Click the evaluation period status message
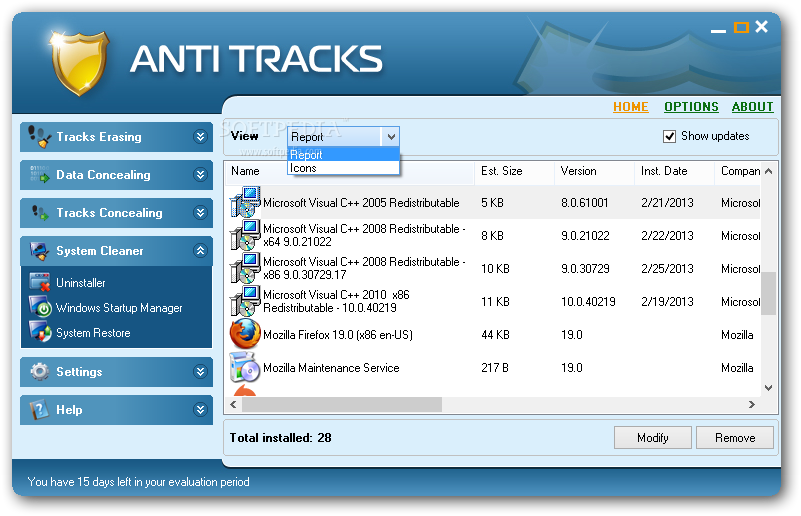Image resolution: width=801 pixels, height=516 pixels. [x=138, y=482]
